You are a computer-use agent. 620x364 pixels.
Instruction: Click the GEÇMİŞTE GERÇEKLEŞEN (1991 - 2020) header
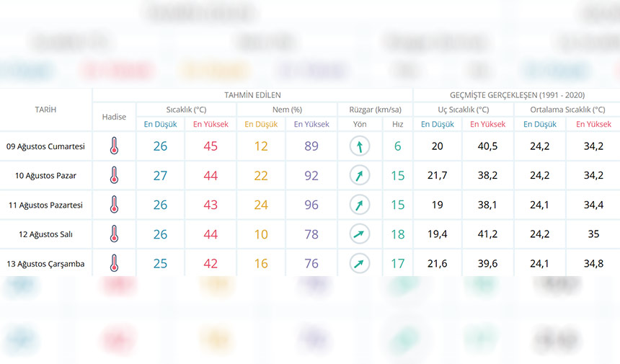[x=515, y=95]
